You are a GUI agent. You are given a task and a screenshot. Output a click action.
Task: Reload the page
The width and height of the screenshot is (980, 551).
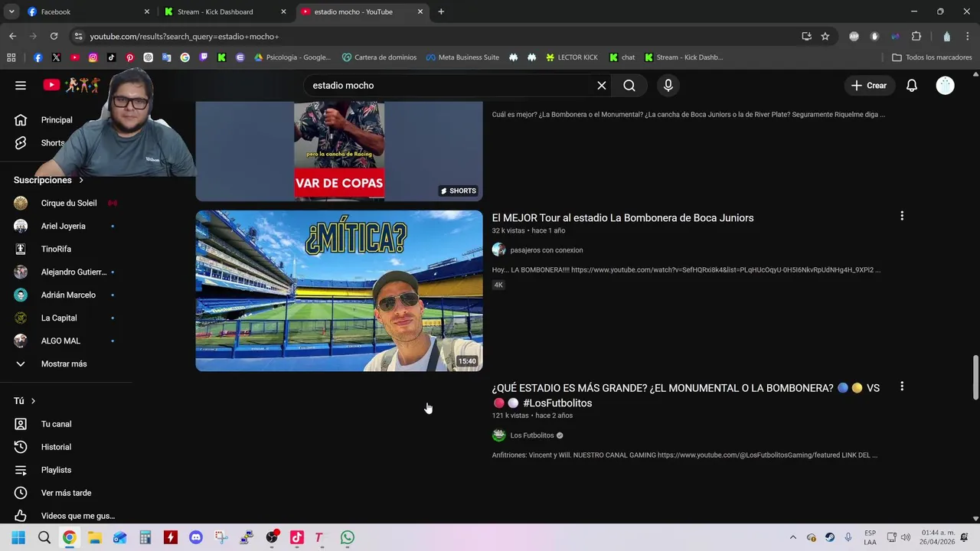point(54,36)
